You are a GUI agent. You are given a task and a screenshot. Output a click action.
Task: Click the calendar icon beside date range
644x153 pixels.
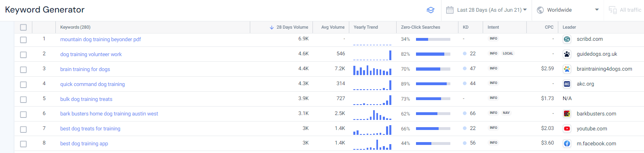point(450,10)
